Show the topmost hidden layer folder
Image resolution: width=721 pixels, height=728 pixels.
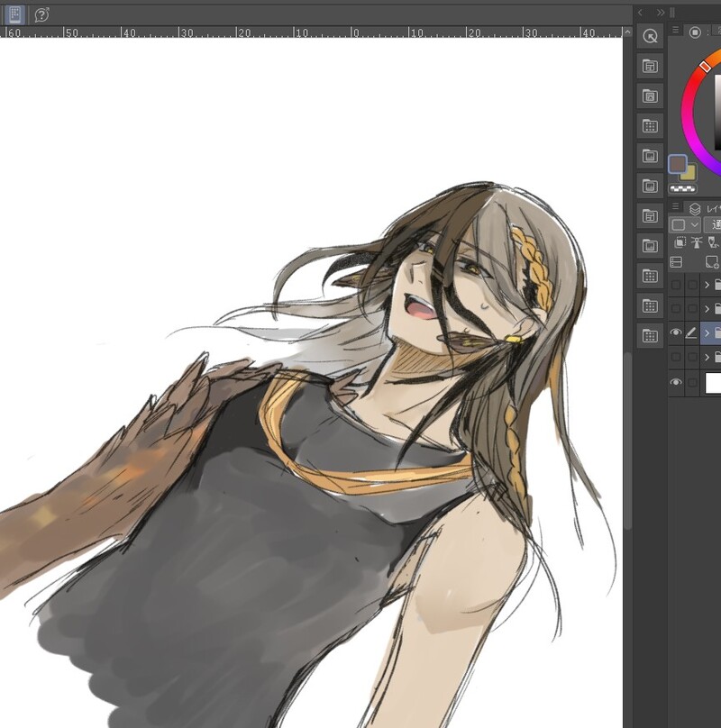point(676,285)
